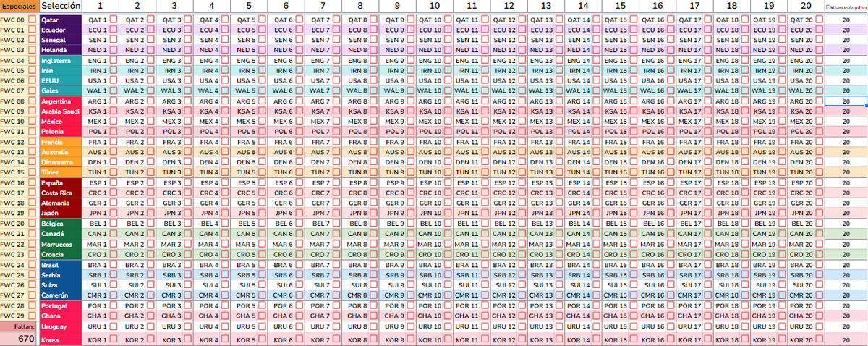Select Argentina row's Faltantes value 20
The image size is (868, 346).
845,101
